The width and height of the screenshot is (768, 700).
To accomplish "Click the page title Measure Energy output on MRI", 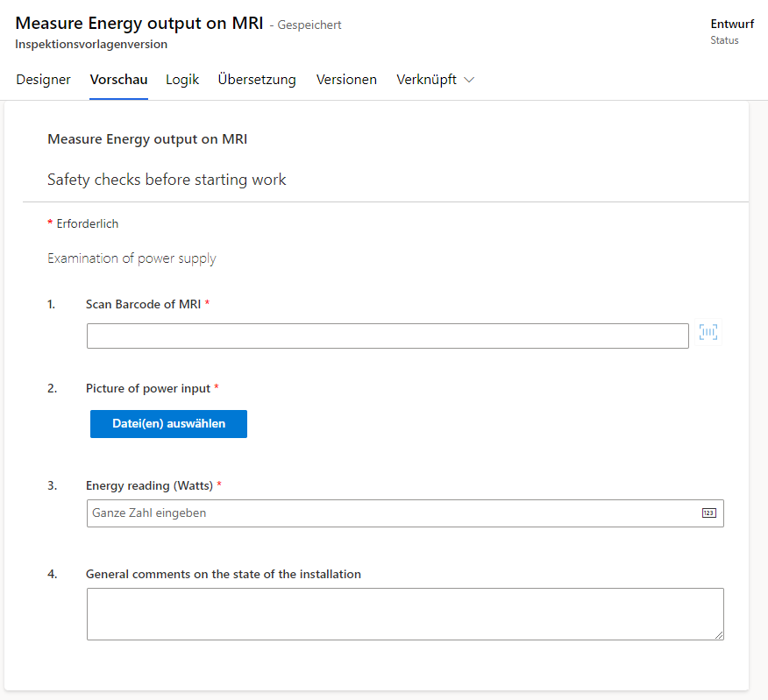I will point(139,24).
